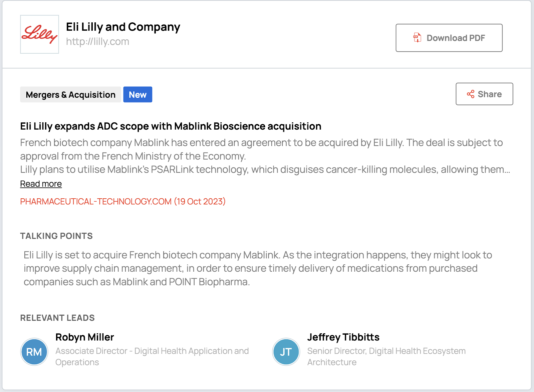Click the acquisition article headline
This screenshot has height=392, width=534.
coord(170,126)
